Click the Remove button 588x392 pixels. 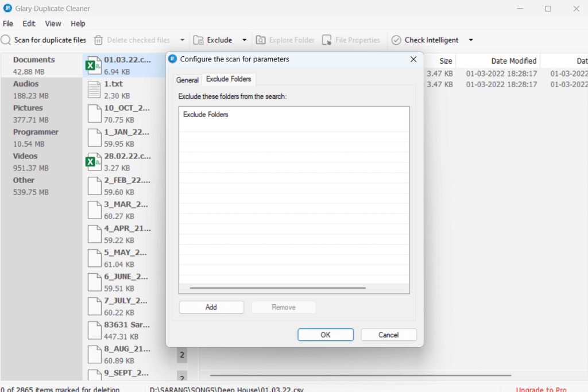[284, 307]
